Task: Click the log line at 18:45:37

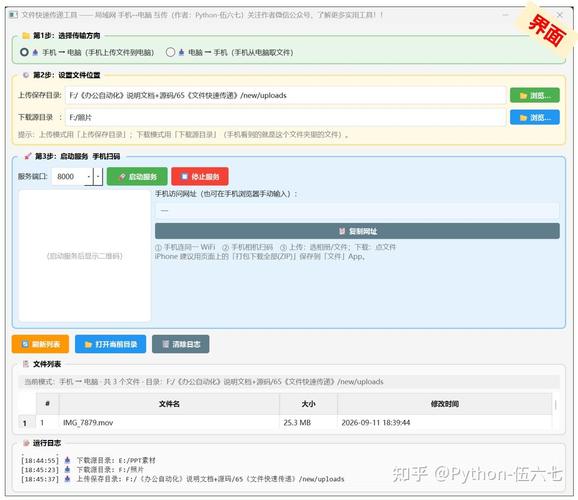Action: (182, 479)
